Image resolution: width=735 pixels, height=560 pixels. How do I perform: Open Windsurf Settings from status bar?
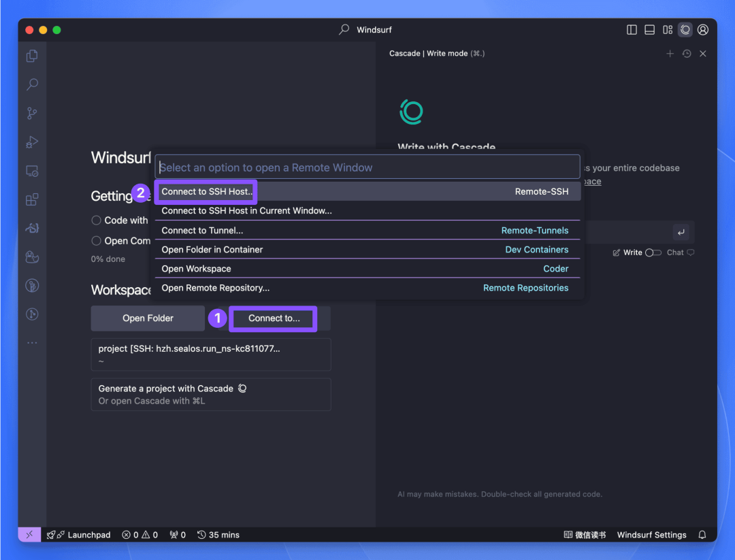click(651, 535)
